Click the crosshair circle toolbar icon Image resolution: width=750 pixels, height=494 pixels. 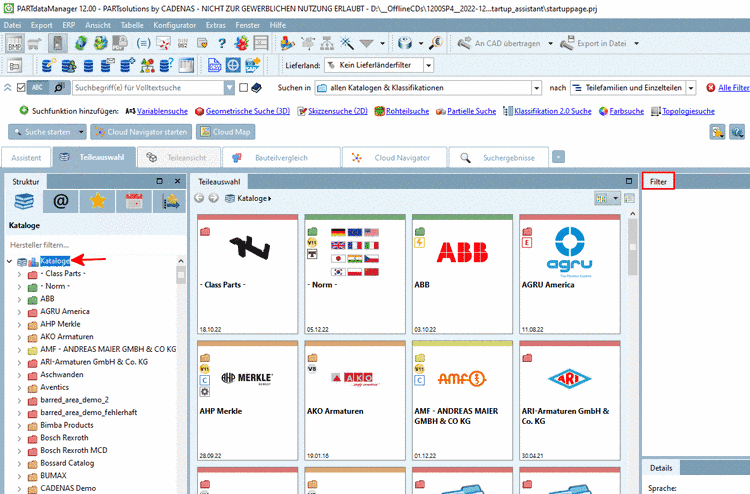point(233,65)
